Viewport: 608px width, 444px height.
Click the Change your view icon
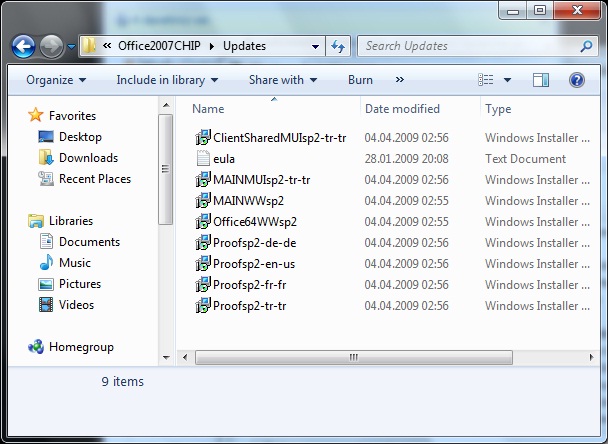coord(486,80)
